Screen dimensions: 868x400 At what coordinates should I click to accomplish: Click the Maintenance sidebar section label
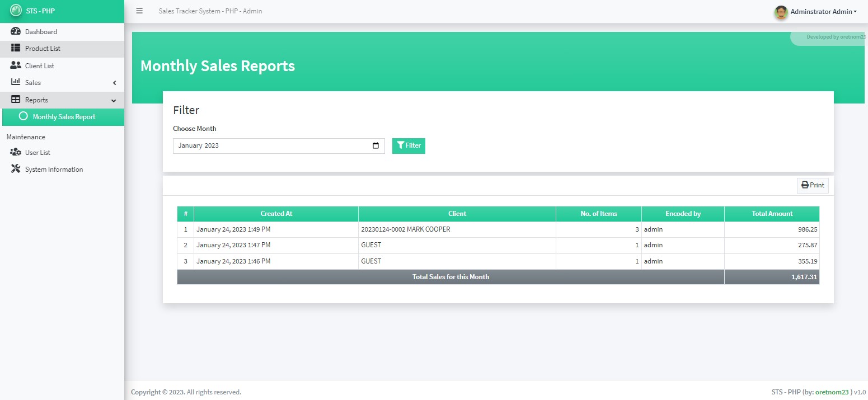pyautogui.click(x=26, y=137)
